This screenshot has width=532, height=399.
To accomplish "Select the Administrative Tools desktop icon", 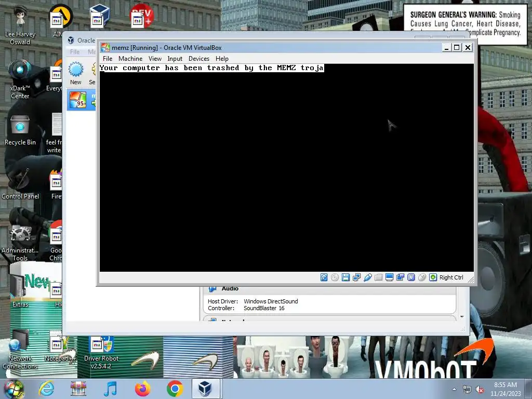I will point(20,243).
